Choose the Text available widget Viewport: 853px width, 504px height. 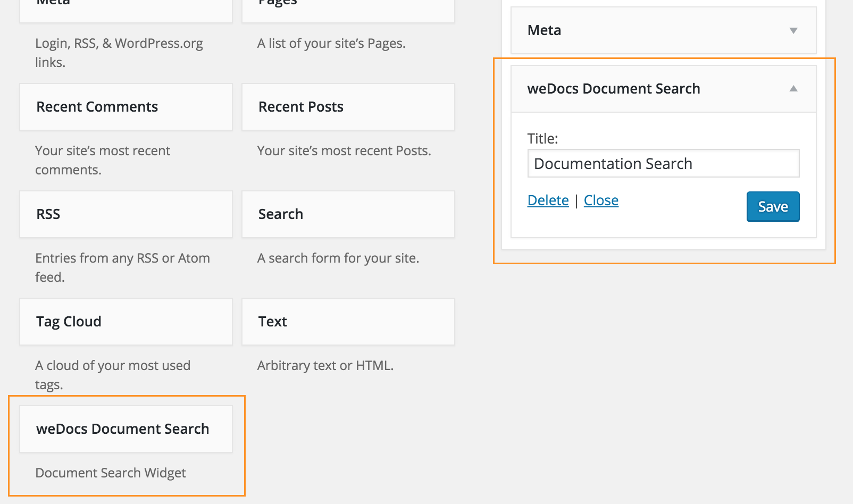tap(348, 322)
